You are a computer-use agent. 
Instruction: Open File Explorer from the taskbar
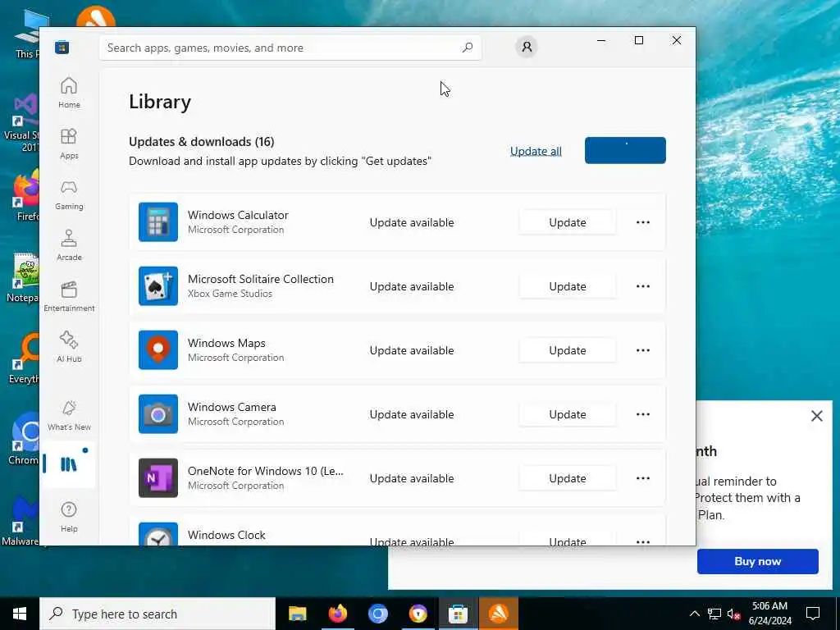297,614
